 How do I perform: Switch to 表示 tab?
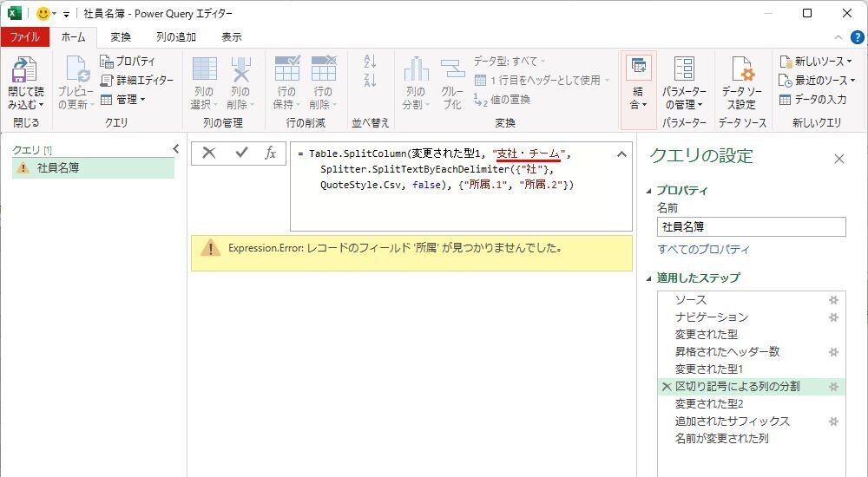[x=232, y=37]
